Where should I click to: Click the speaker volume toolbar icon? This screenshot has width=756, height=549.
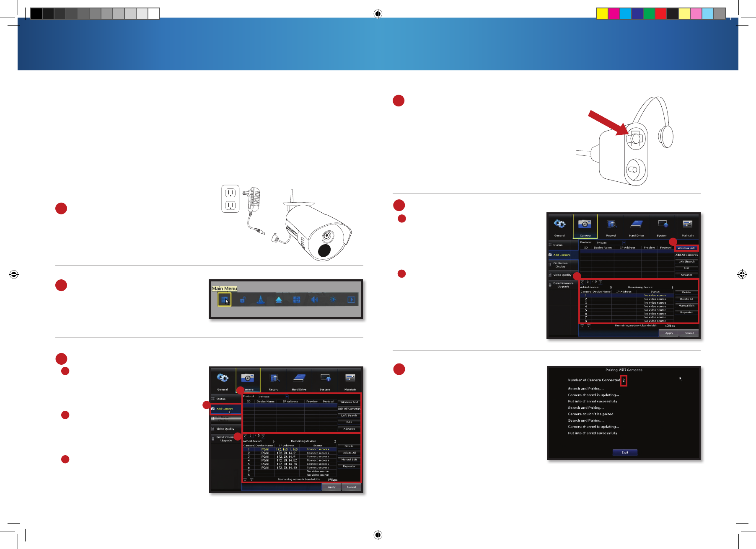click(x=315, y=299)
